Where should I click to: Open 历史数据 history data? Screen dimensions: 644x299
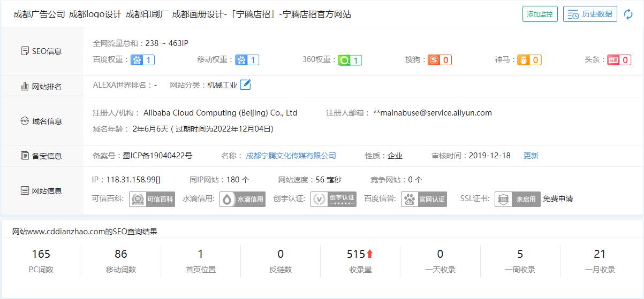point(590,14)
